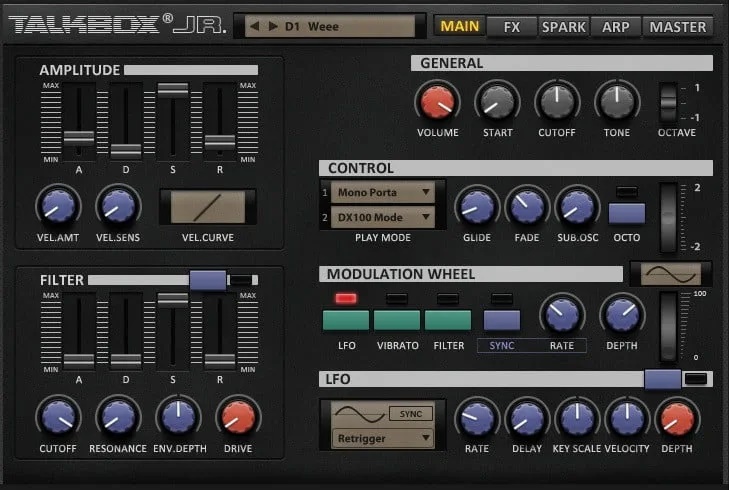Click the TONE knob
729x490 pixels.
click(x=617, y=102)
